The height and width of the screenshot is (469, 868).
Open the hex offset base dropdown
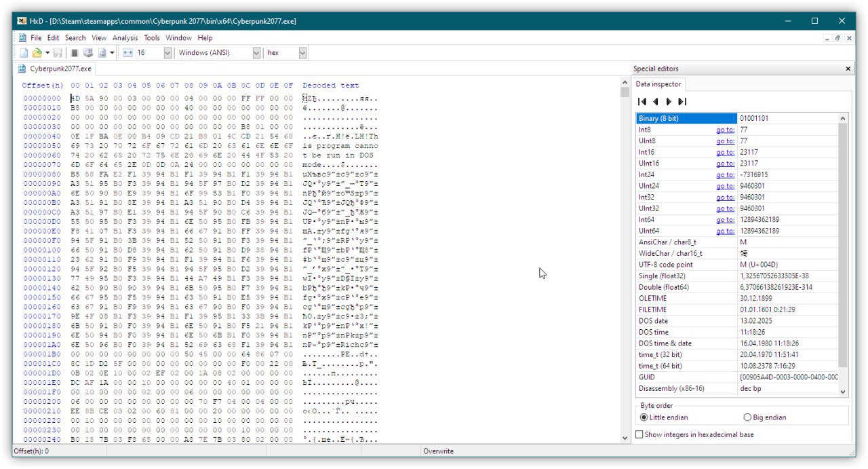pos(302,52)
